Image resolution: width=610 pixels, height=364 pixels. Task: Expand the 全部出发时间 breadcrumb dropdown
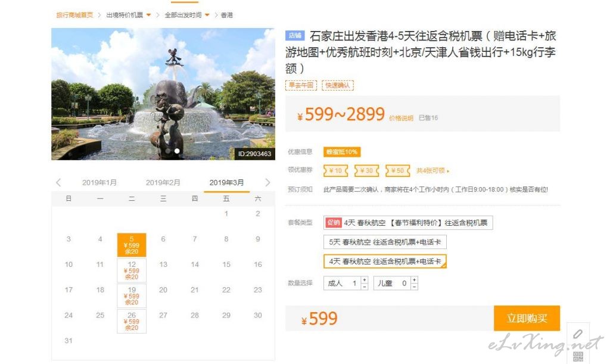tap(207, 15)
